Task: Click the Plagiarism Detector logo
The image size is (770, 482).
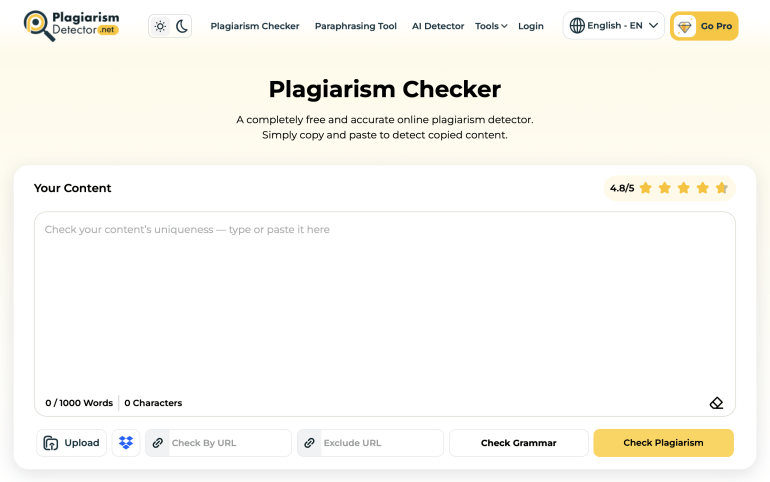Action: click(71, 26)
